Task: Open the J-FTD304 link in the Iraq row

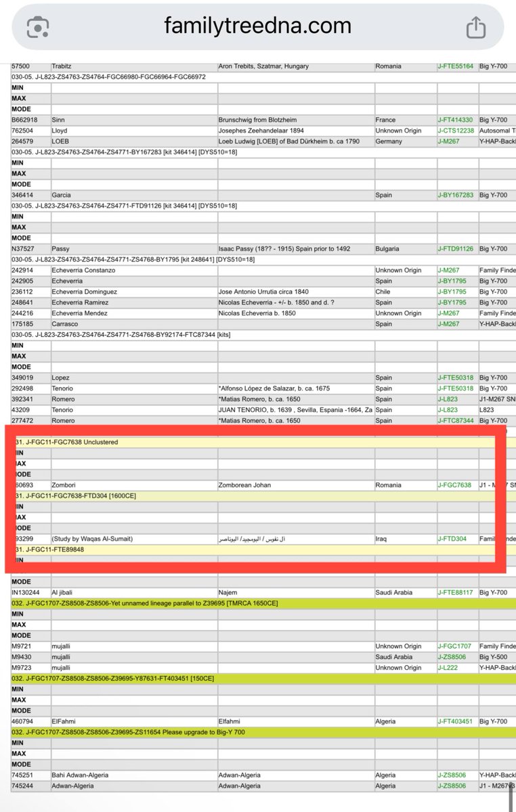Action: click(x=452, y=539)
